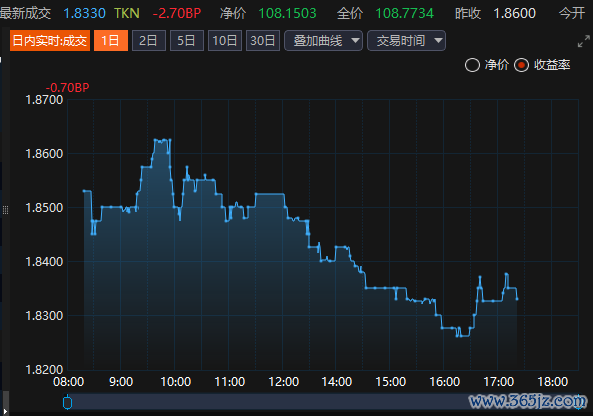
Task: Switch to the 1日 tab
Action: pyautogui.click(x=111, y=40)
